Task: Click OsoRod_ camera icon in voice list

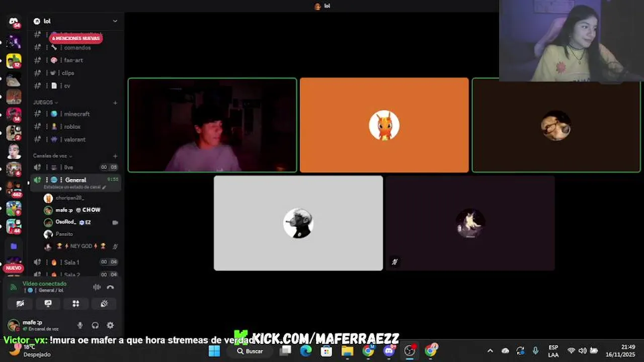Action: (x=115, y=222)
